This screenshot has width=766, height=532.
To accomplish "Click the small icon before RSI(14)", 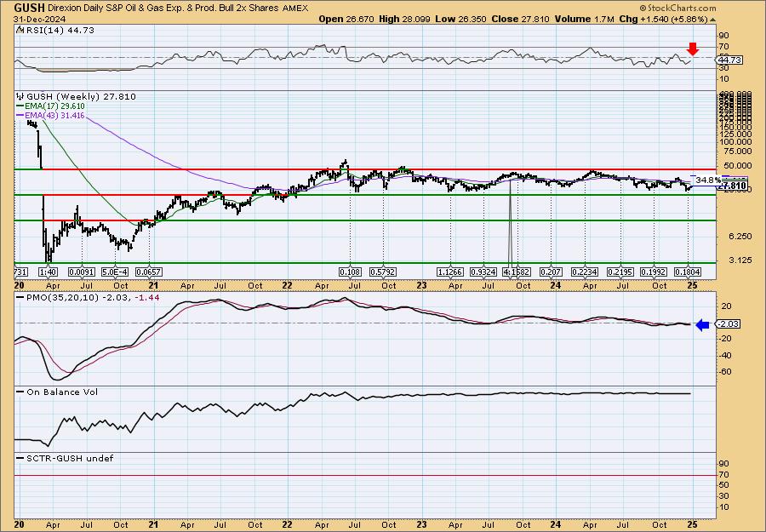I will pos(19,30).
